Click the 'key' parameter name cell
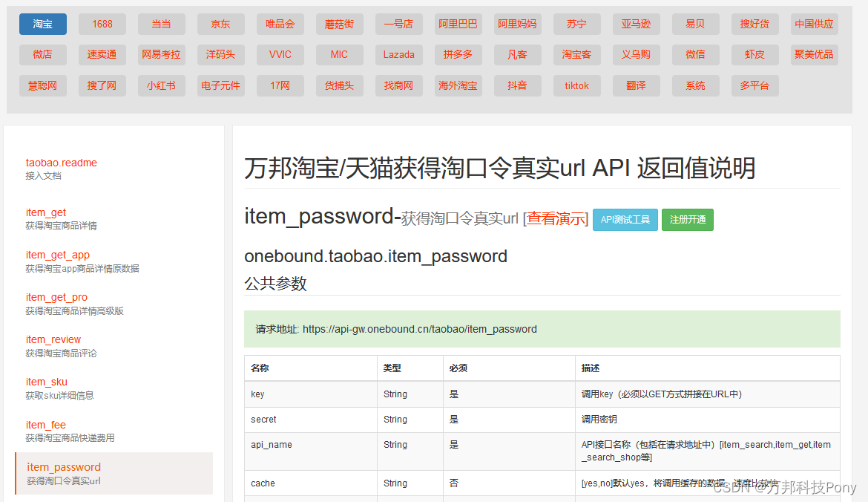 [x=311, y=394]
